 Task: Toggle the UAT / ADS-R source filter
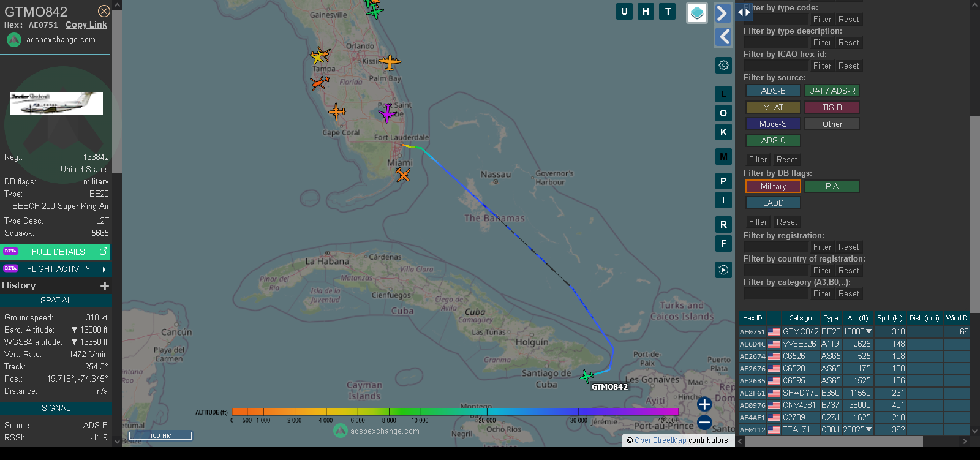pyautogui.click(x=832, y=91)
